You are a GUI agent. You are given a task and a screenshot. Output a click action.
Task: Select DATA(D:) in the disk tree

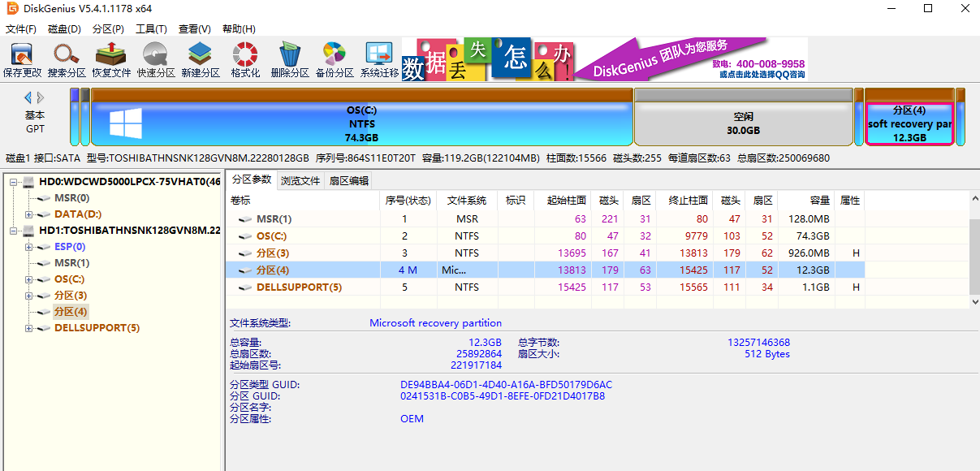coord(78,214)
